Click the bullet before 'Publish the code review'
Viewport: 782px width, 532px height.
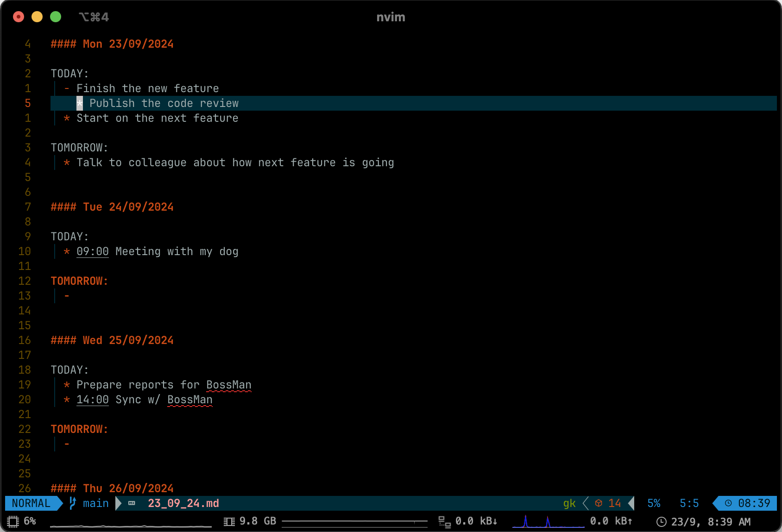[80, 103]
